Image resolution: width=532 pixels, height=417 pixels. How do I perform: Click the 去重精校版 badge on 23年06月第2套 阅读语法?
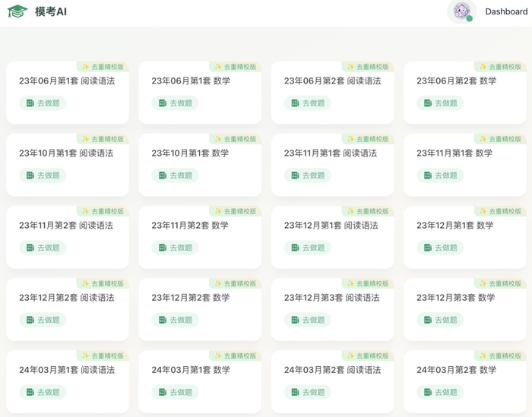tap(368, 67)
